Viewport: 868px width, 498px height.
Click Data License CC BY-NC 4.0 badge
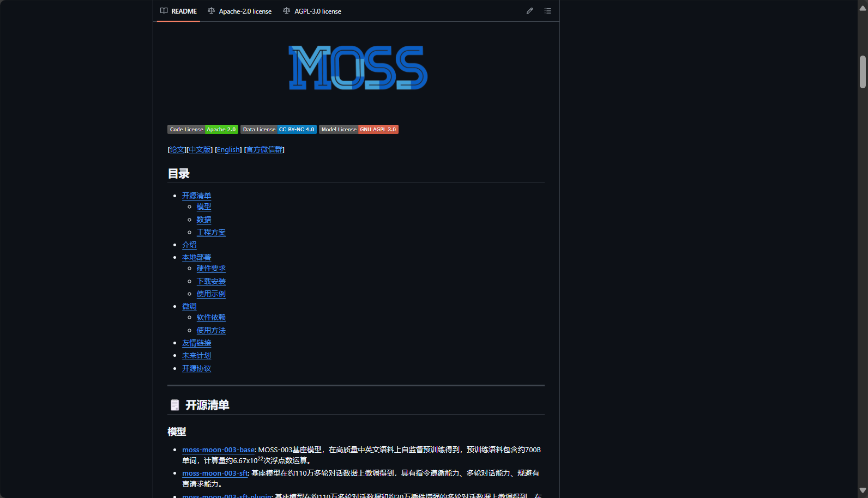[x=279, y=129]
